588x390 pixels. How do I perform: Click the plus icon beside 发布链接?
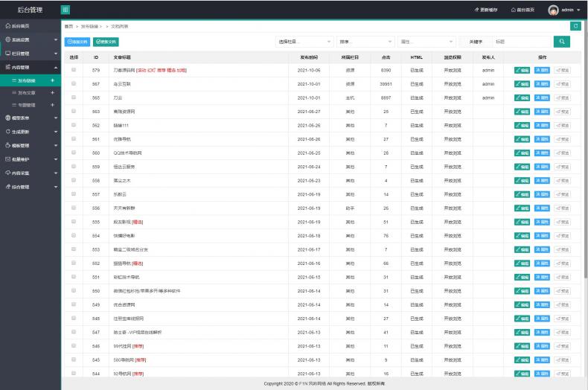pyautogui.click(x=53, y=80)
